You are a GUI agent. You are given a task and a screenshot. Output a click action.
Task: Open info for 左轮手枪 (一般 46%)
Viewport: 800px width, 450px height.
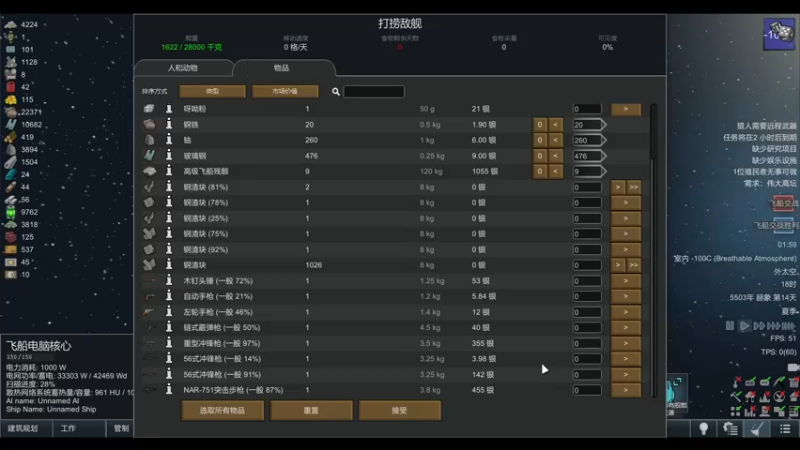pyautogui.click(x=169, y=312)
